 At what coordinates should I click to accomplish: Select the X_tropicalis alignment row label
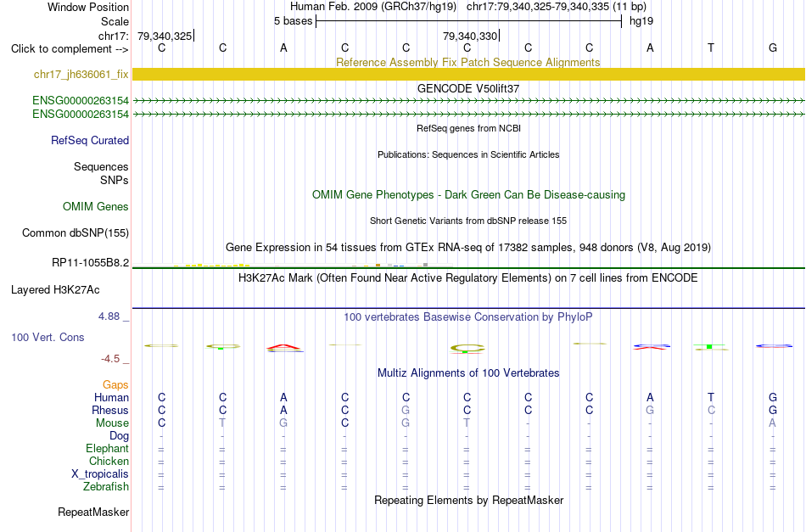[100, 474]
